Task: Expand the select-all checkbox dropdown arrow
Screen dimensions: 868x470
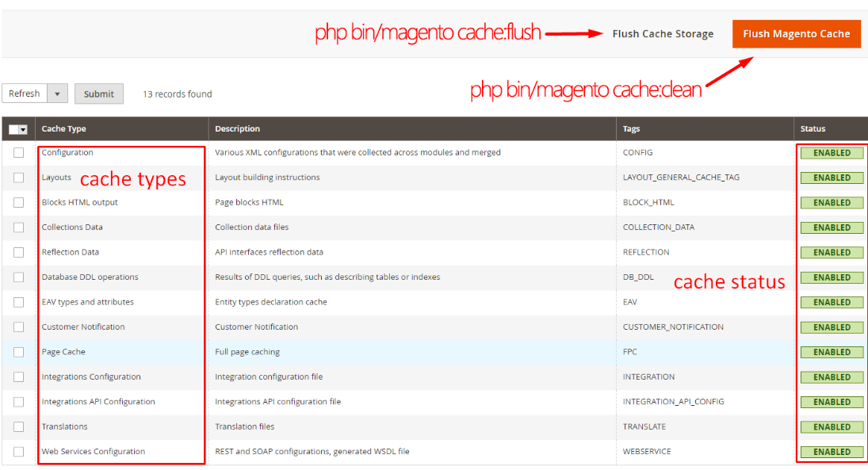Action: pyautogui.click(x=24, y=129)
